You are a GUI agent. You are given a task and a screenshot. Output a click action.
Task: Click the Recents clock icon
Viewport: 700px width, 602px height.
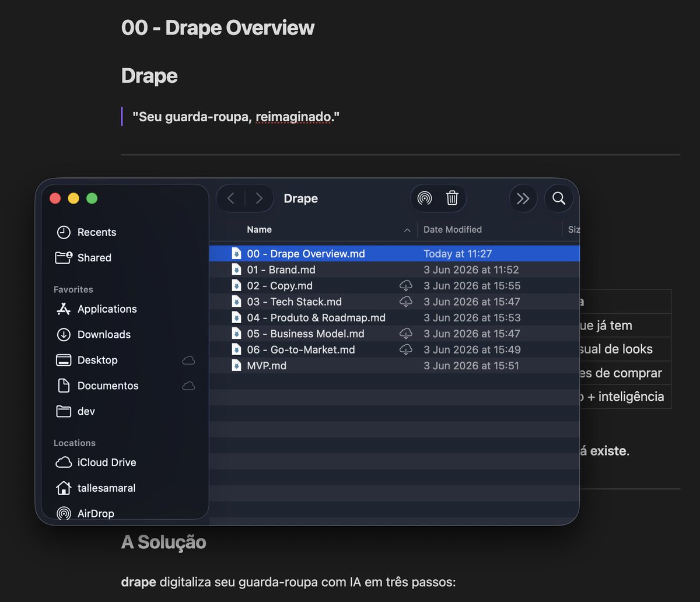point(64,232)
